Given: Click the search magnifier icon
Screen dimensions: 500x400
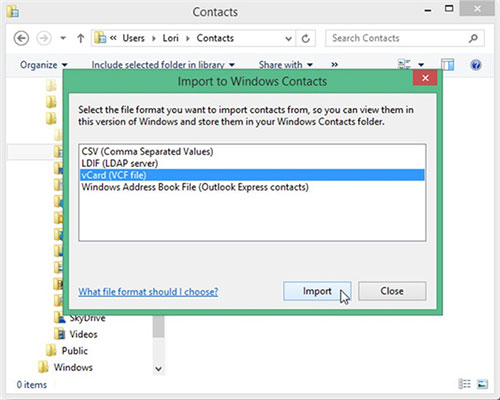Looking at the screenshot, I should click(x=473, y=38).
